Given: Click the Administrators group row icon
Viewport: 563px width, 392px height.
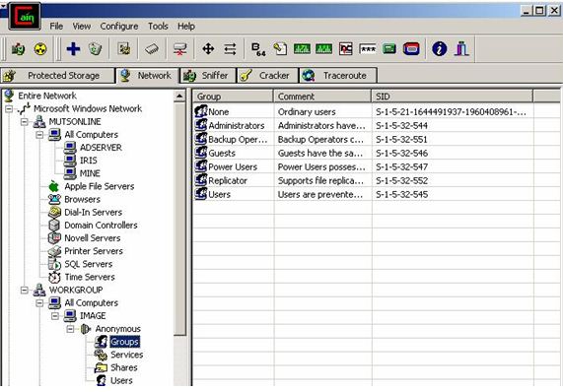Looking at the screenshot, I should [201, 125].
